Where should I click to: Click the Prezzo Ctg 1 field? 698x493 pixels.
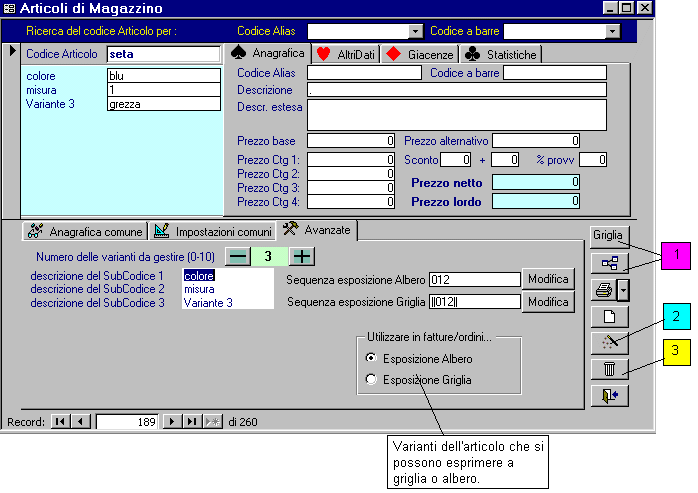pos(351,159)
